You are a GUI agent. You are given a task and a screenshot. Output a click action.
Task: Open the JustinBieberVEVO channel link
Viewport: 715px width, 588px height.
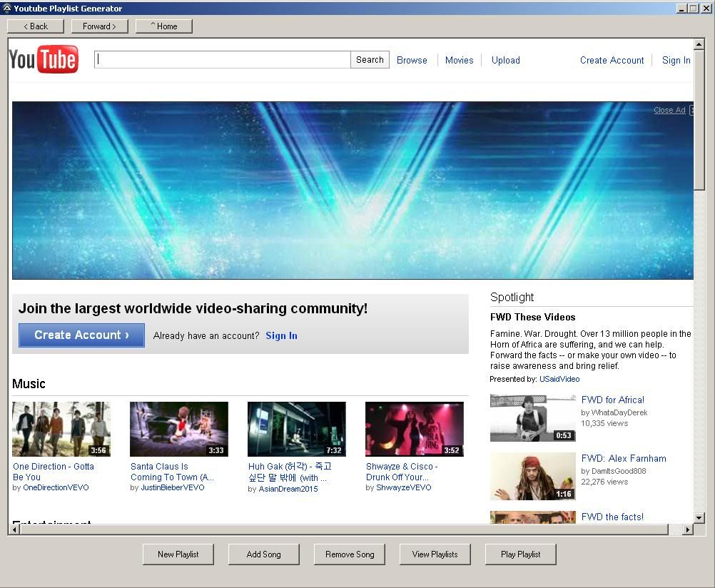point(173,487)
